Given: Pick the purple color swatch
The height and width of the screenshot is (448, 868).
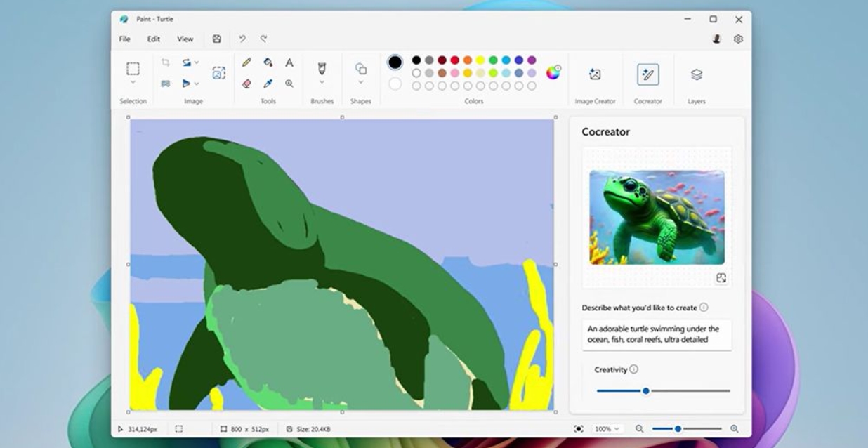Looking at the screenshot, I should (532, 60).
